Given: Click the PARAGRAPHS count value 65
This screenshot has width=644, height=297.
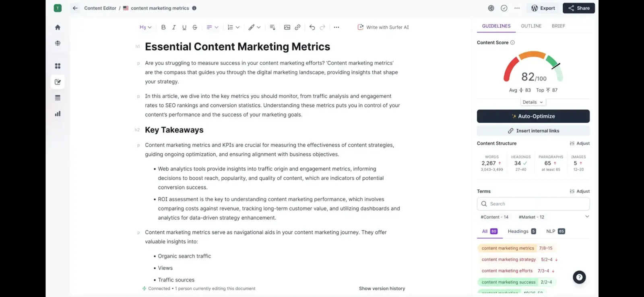Looking at the screenshot, I should click(548, 163).
